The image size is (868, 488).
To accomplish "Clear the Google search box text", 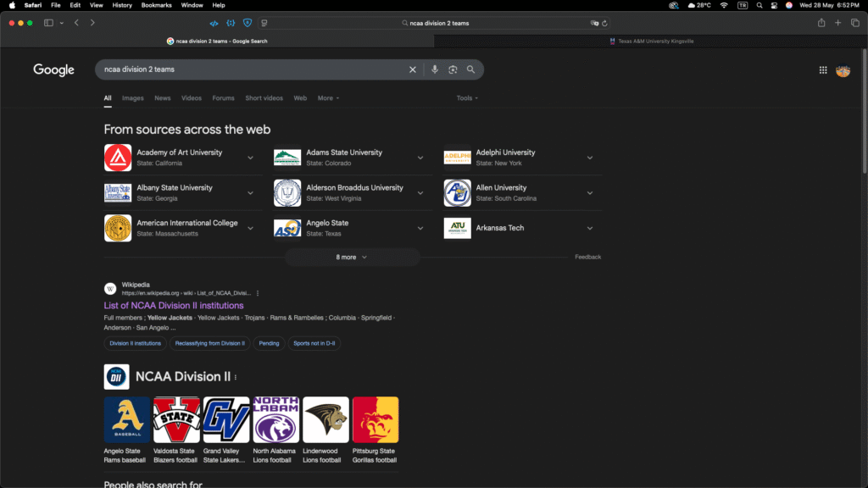I will (413, 69).
